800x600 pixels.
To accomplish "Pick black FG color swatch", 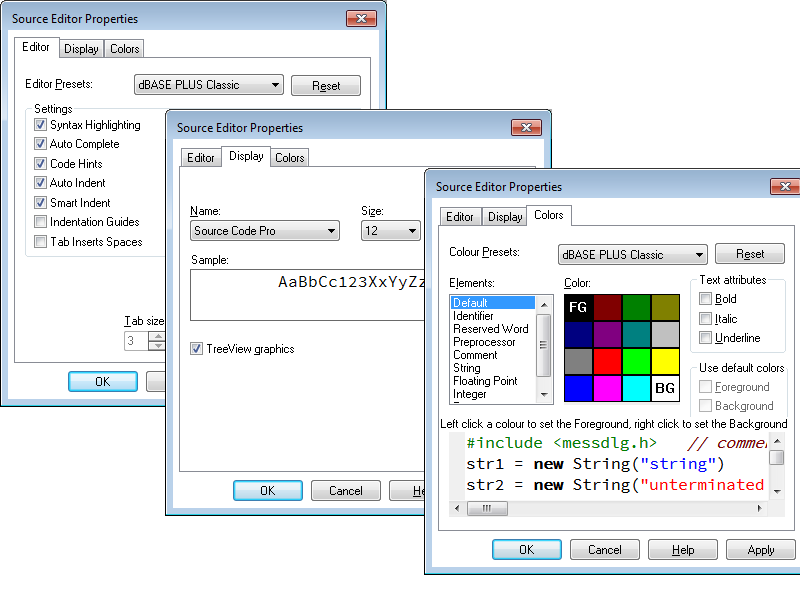I will coord(579,308).
